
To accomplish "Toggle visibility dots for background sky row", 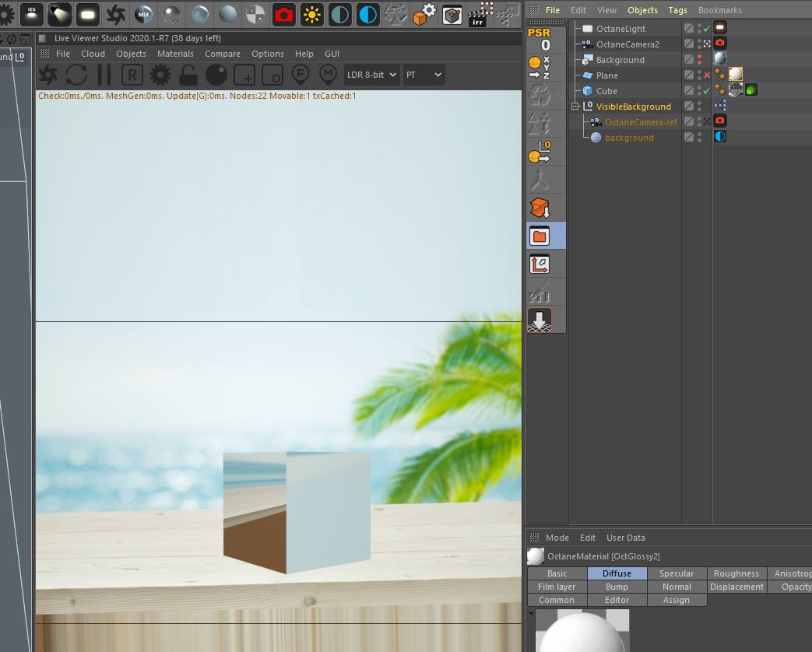I will click(699, 137).
